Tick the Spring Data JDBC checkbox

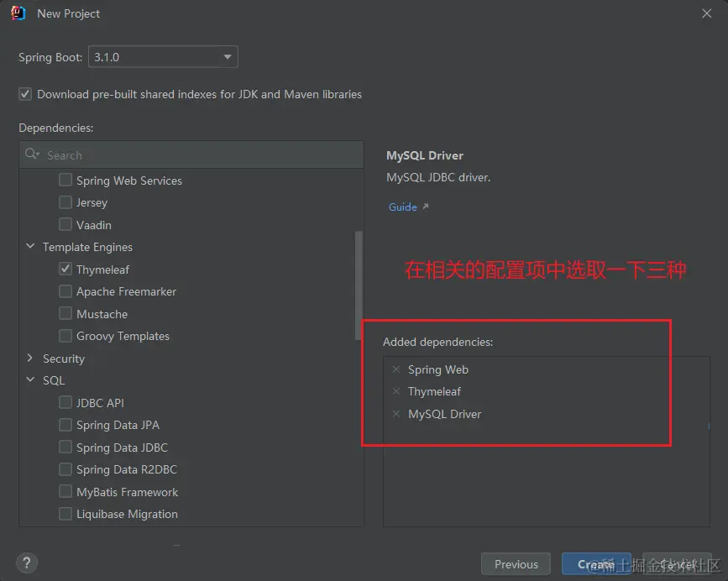point(65,447)
